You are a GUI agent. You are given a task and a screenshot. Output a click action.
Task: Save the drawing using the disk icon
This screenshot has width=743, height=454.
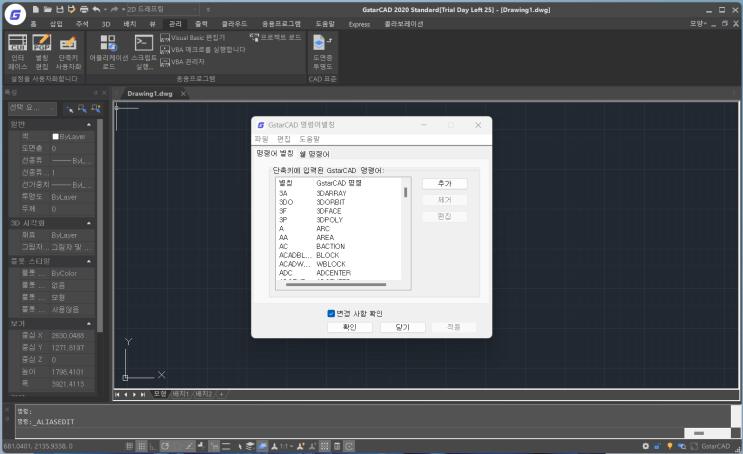60,9
